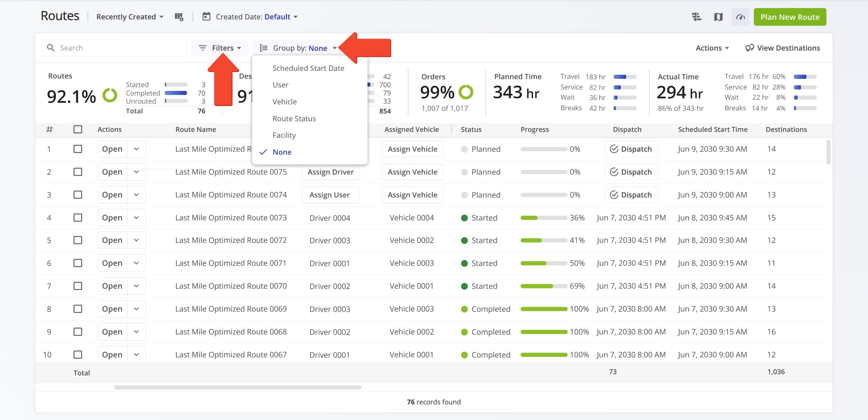Select the checkbox for route row 4
Screen dimensions: 868x420
coord(78,218)
